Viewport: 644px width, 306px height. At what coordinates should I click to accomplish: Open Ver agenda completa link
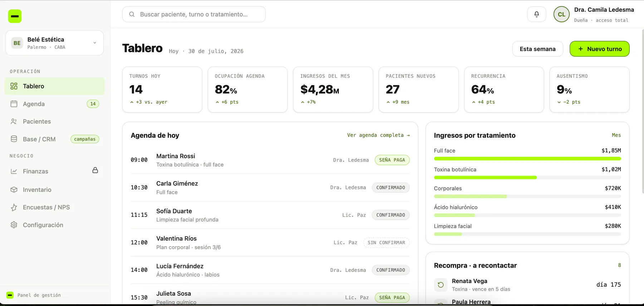click(378, 135)
